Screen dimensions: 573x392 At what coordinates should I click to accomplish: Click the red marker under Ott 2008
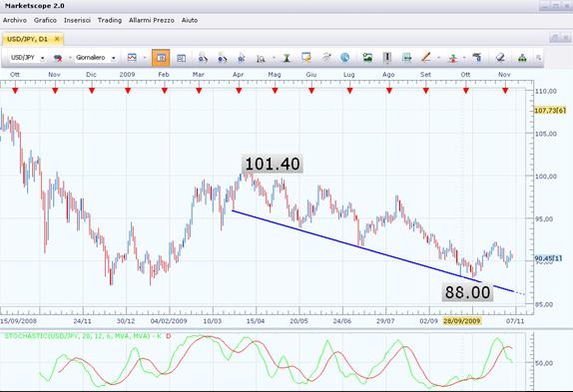[15, 90]
